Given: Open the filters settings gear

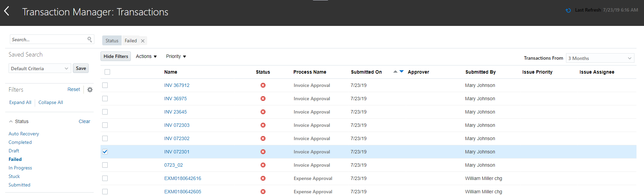Looking at the screenshot, I should (x=90, y=90).
